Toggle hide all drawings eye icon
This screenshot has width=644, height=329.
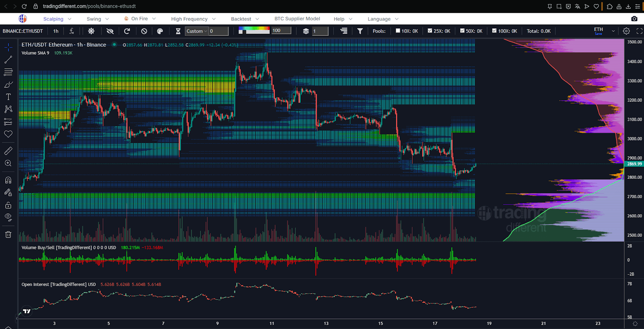[8, 217]
